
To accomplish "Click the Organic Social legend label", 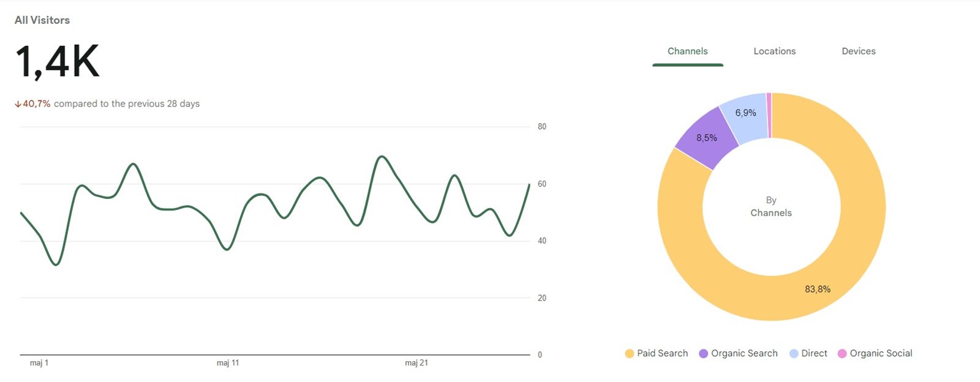I will pos(881,353).
